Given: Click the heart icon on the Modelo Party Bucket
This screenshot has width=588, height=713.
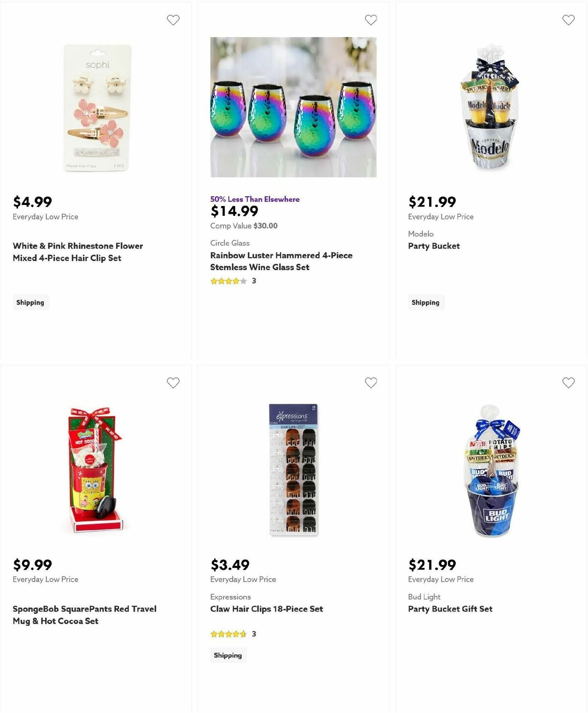Looking at the screenshot, I should 568,20.
